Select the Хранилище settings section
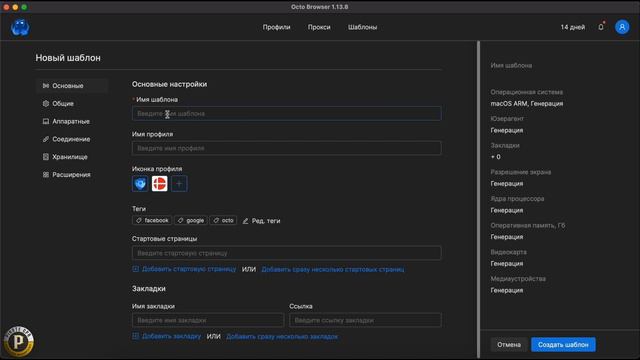The image size is (640, 360). [72, 157]
